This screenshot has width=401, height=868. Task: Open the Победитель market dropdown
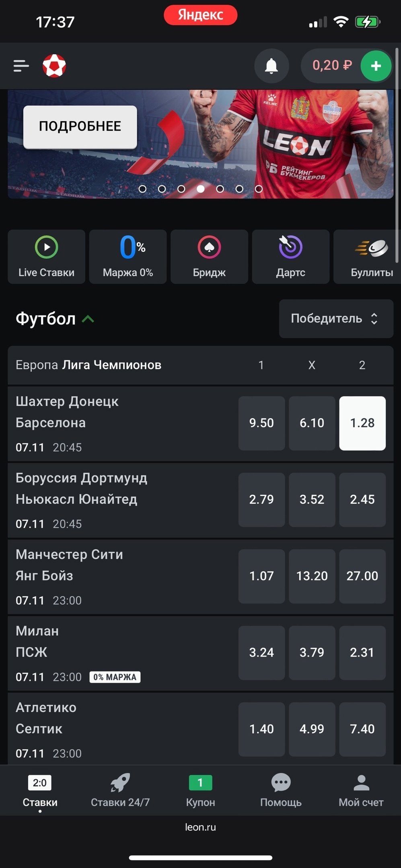point(336,319)
